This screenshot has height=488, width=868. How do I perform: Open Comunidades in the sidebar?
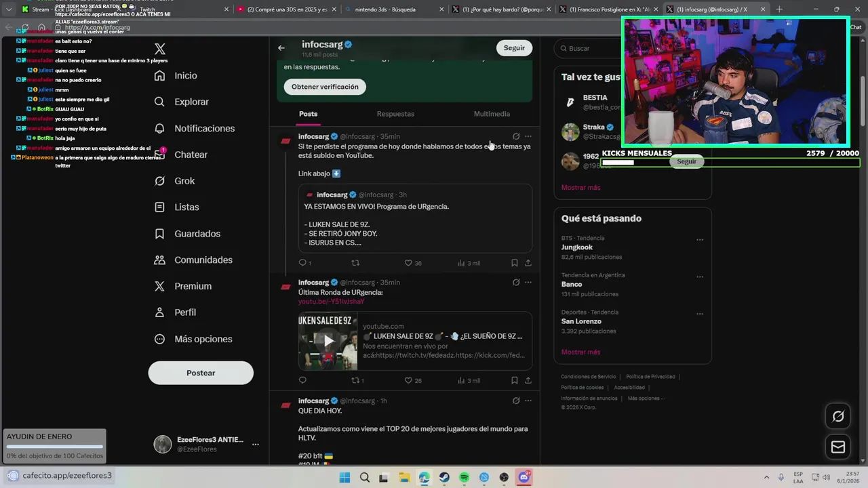point(193,260)
